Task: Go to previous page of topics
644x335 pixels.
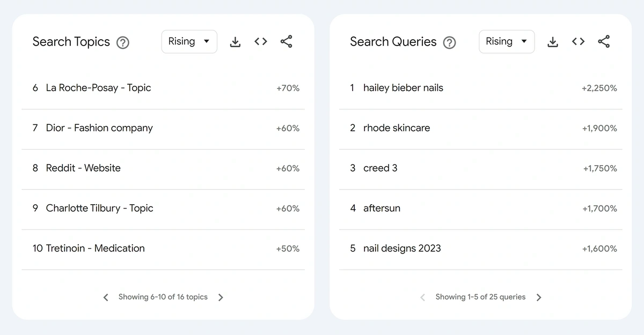Action: [106, 297]
